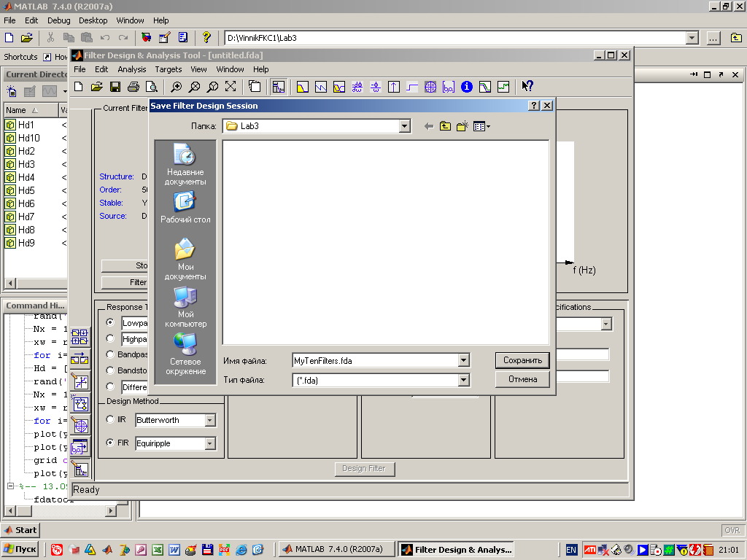The height and width of the screenshot is (560, 747).
Task: Click What's This help arrow icon
Action: pos(527,86)
